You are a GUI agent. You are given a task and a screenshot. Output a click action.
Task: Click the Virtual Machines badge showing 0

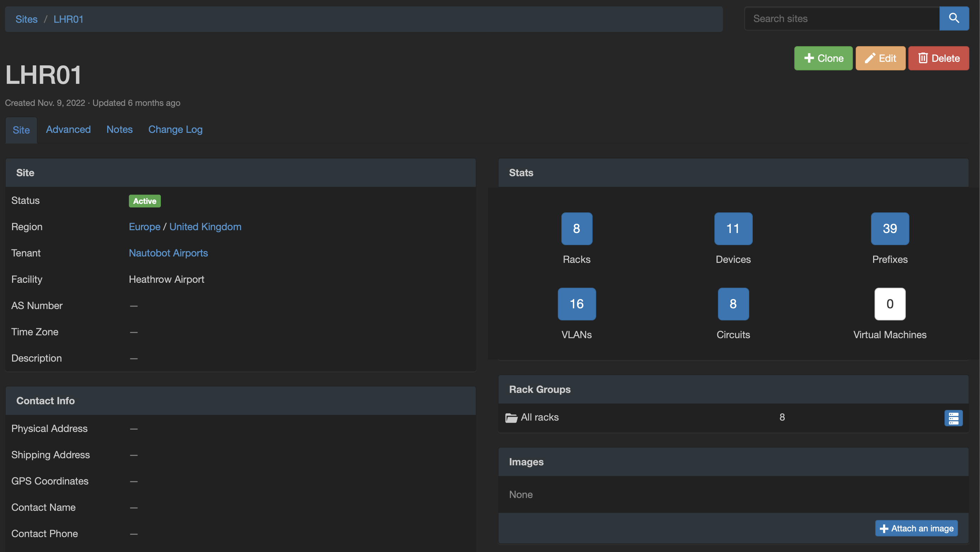[x=889, y=304]
